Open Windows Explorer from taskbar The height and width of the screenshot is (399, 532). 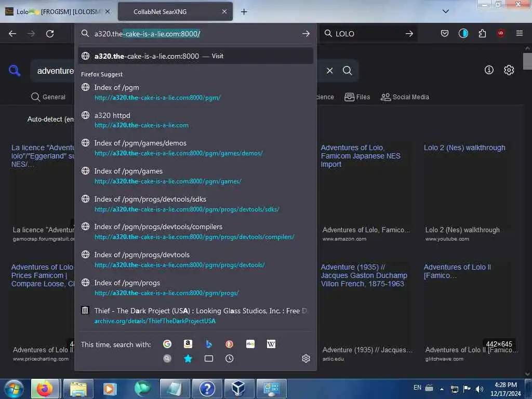[78, 389]
